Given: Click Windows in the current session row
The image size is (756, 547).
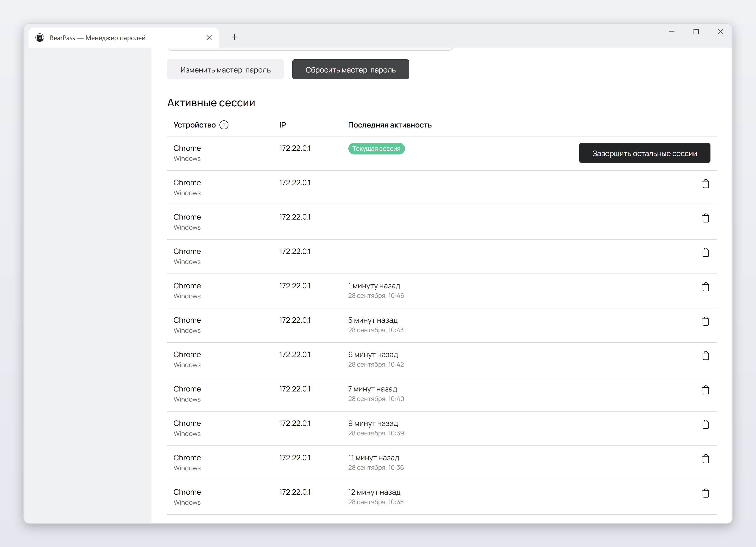Looking at the screenshot, I should pyautogui.click(x=187, y=158).
